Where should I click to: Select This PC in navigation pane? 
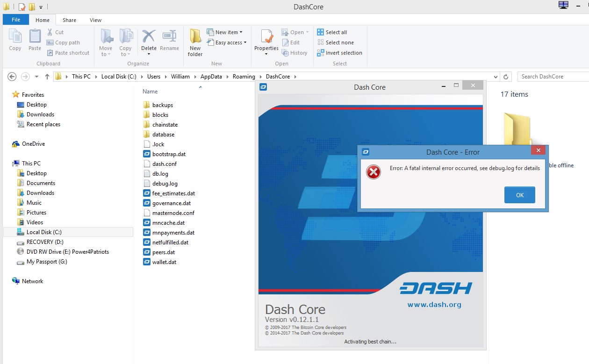tap(31, 164)
